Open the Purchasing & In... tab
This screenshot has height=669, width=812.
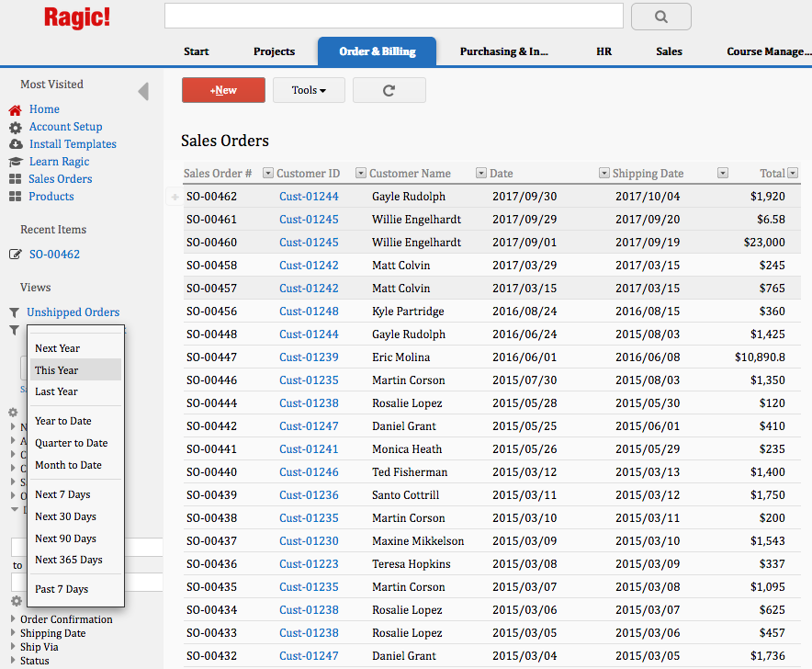pyautogui.click(x=504, y=51)
